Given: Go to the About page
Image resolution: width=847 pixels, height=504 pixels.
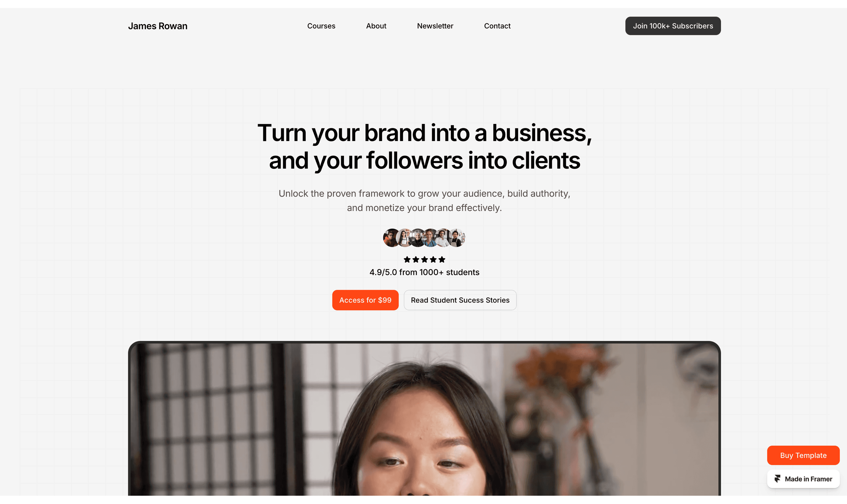Looking at the screenshot, I should pos(376,26).
